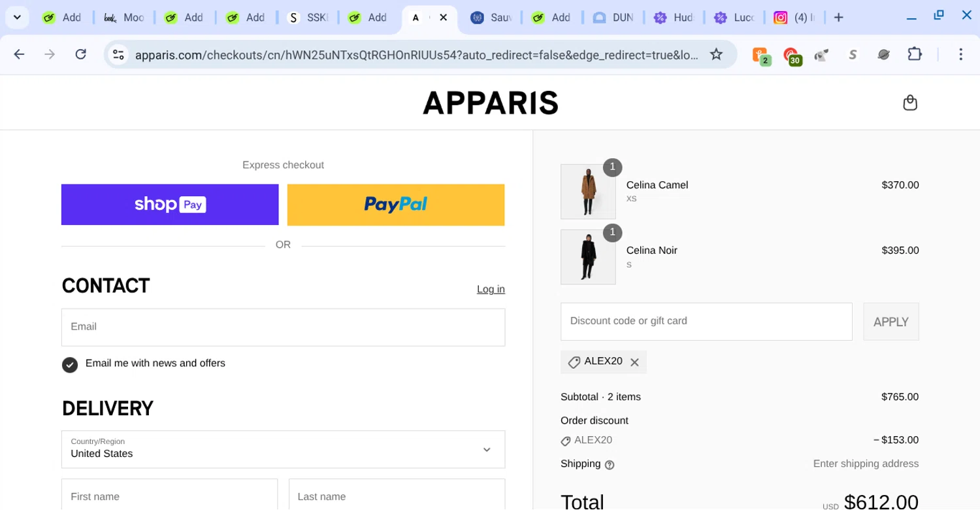This screenshot has width=980, height=510.
Task: Click the Order discount label
Action: (x=595, y=420)
